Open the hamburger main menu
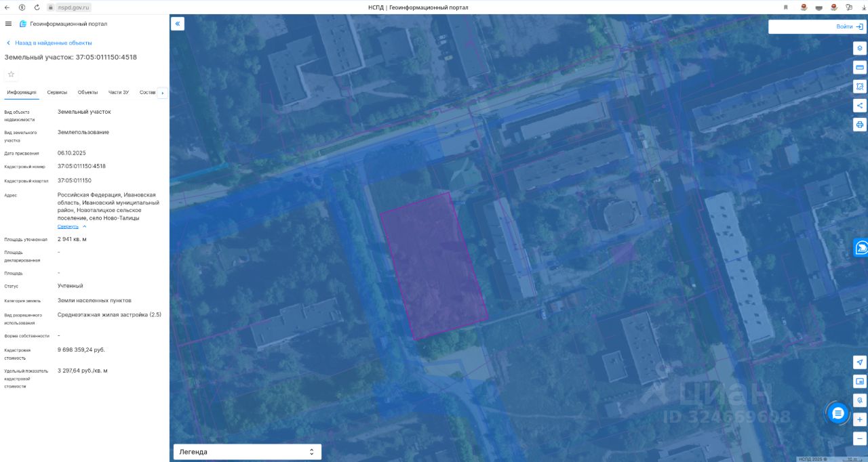868x462 pixels. click(8, 24)
